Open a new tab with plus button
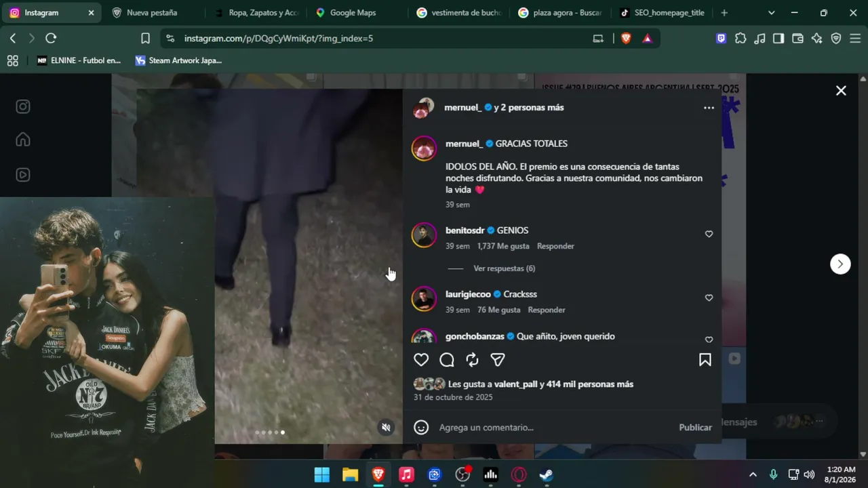The width and height of the screenshot is (868, 488). point(724,13)
